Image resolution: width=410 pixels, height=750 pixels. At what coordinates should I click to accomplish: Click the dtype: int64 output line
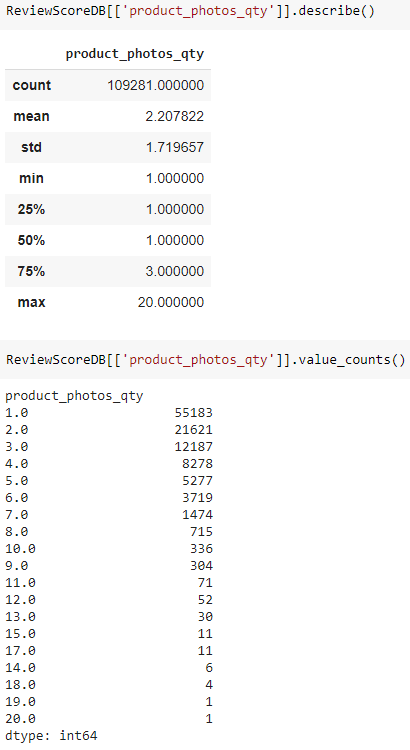pos(51,735)
